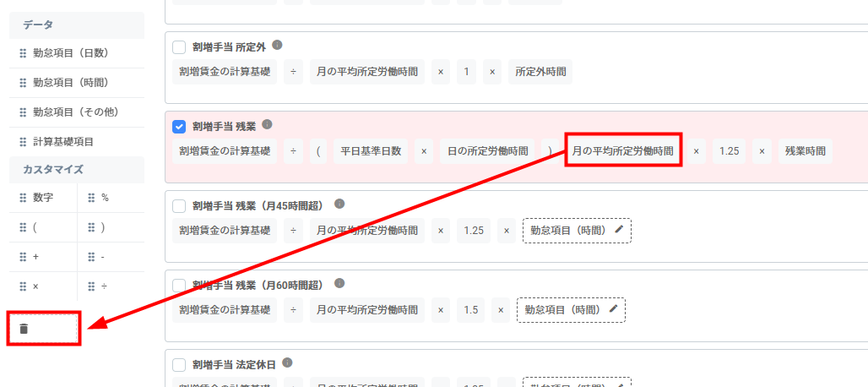Click the 1 multiplier chip in 所定外 formula

(466, 72)
